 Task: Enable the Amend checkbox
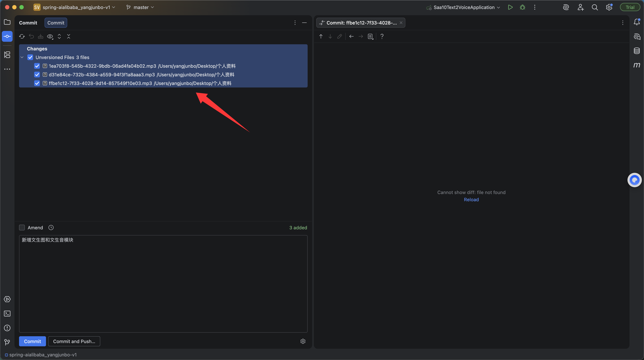tap(22, 228)
